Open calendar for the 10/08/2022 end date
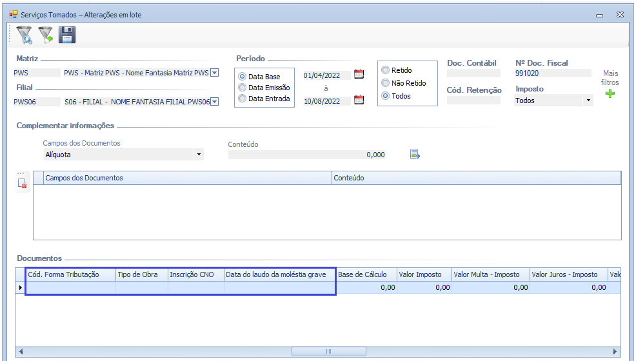 359,100
